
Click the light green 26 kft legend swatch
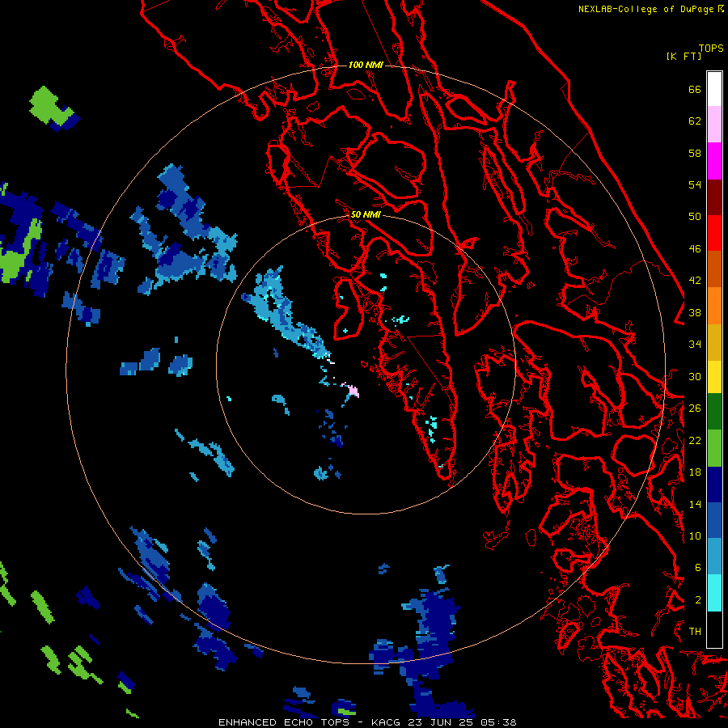714,448
